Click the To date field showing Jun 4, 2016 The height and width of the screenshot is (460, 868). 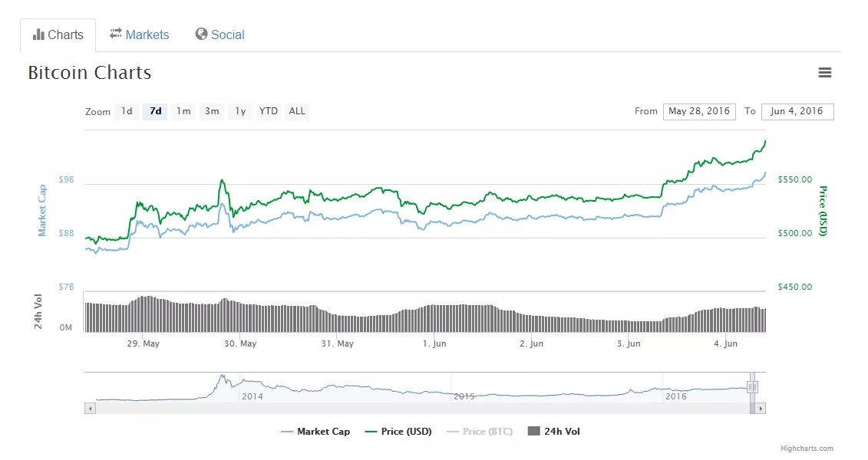point(797,110)
